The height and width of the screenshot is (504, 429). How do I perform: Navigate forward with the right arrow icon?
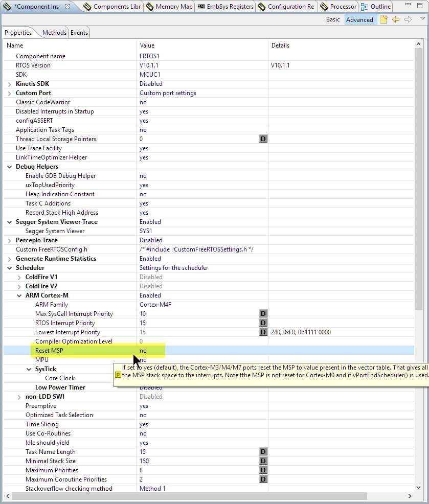pyautogui.click(x=408, y=19)
